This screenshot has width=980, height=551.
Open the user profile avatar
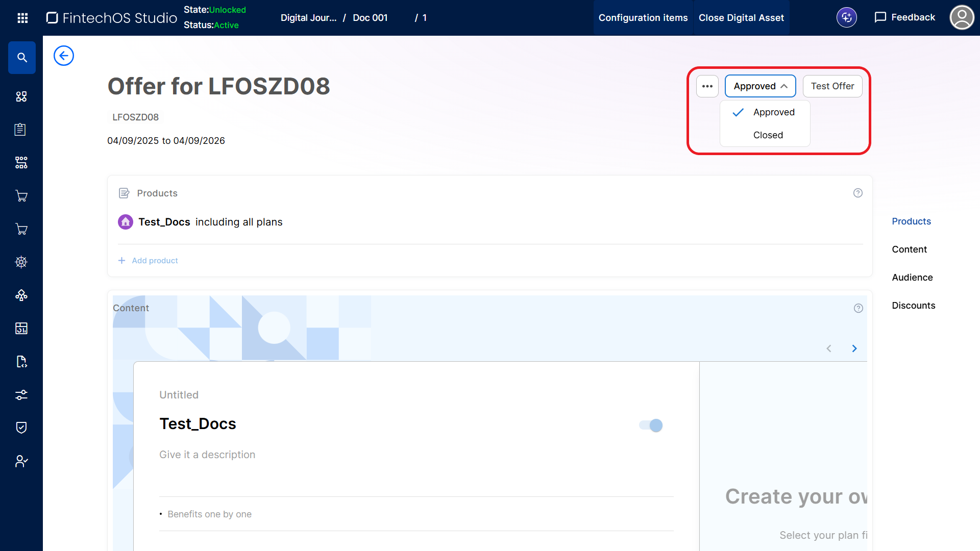pos(962,18)
